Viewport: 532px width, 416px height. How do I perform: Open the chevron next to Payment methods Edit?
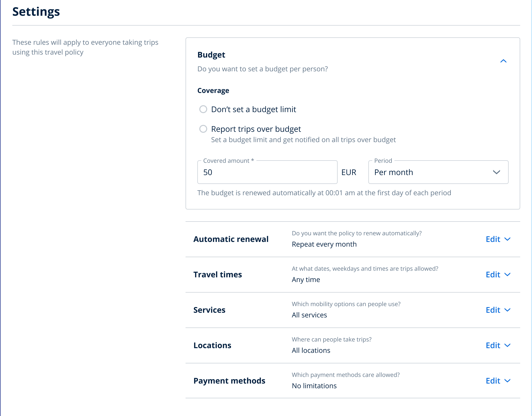(508, 381)
